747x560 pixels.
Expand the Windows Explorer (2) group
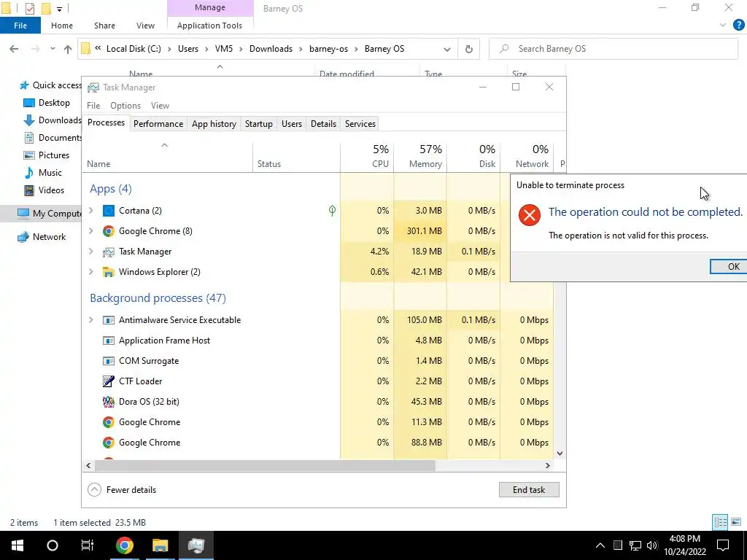(x=91, y=272)
